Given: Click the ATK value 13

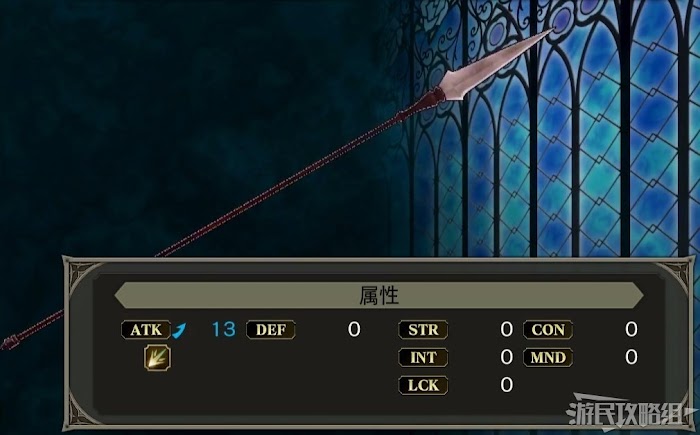Looking at the screenshot, I should 224,330.
